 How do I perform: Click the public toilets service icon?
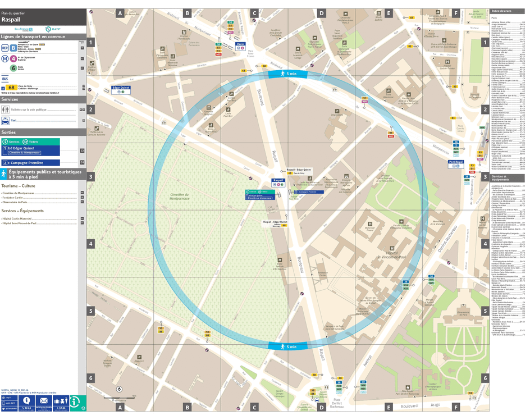tap(6, 109)
